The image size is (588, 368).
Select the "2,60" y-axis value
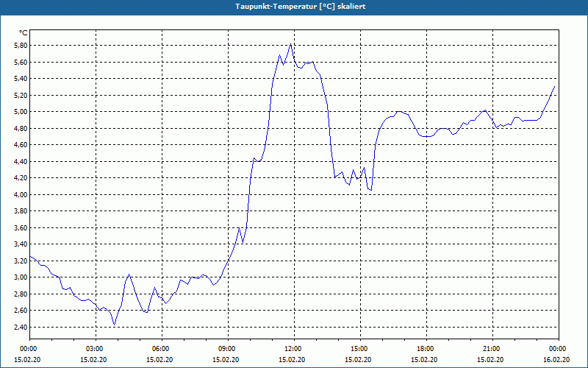(x=21, y=310)
